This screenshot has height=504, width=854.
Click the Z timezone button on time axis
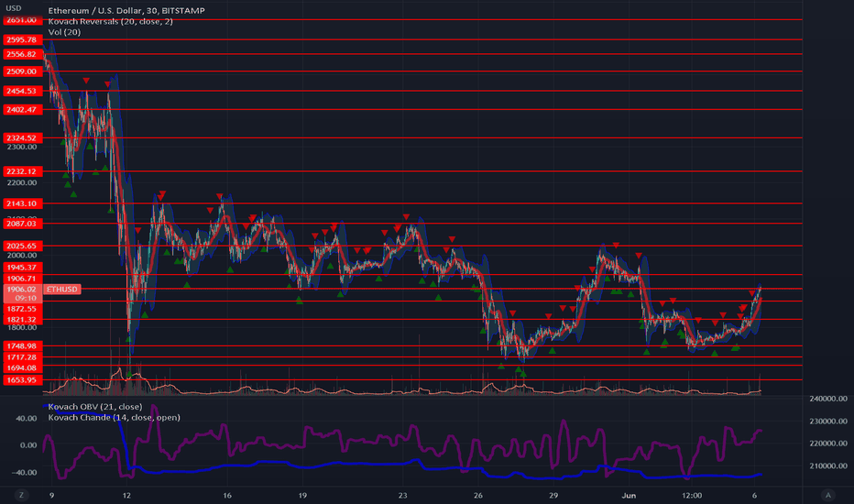22,495
